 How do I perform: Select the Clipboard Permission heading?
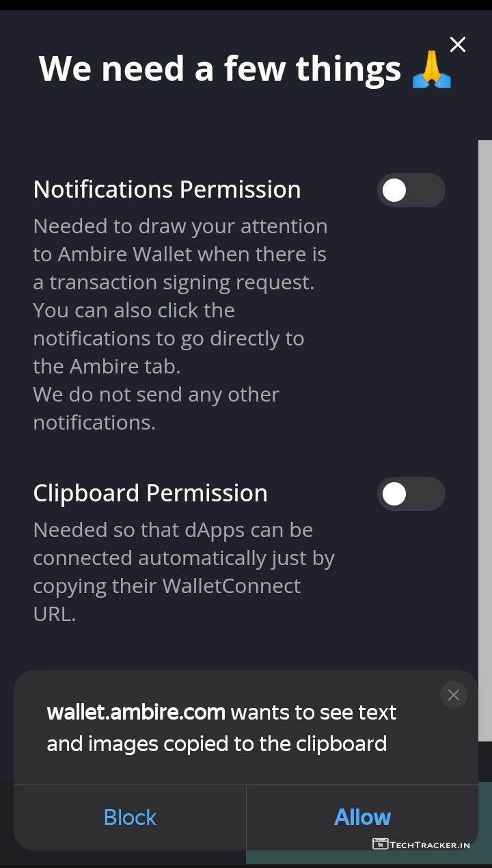tap(150, 493)
